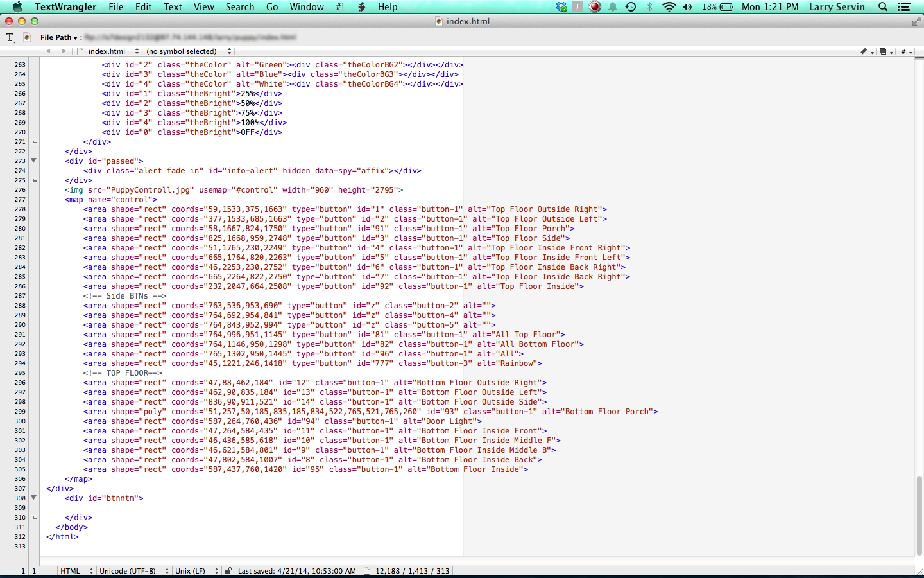The image size is (924, 578).
Task: Open the TextWrangler application menu
Action: [x=65, y=7]
